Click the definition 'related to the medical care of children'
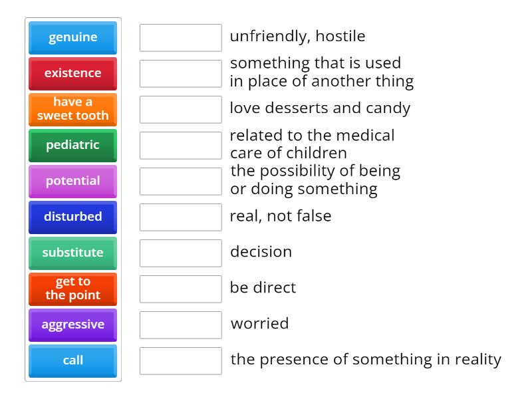This screenshot has height=399, width=532. pyautogui.click(x=313, y=144)
